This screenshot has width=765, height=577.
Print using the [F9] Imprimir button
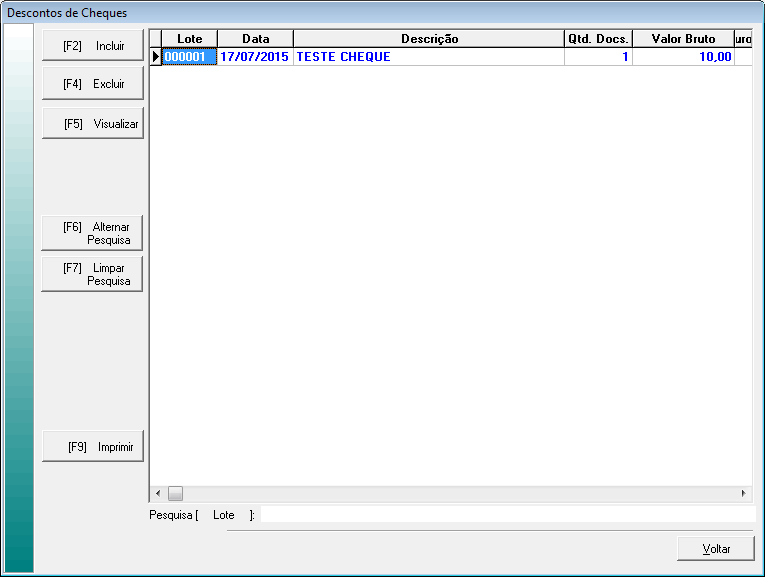(92, 447)
